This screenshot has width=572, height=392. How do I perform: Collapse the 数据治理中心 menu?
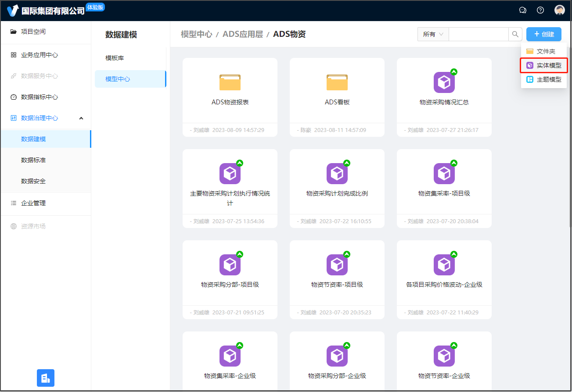pyautogui.click(x=81, y=118)
